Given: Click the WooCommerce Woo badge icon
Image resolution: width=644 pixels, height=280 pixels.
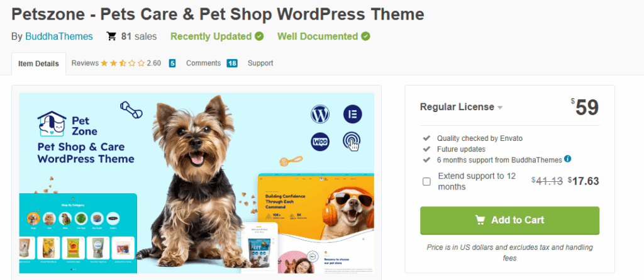Looking at the screenshot, I should [x=320, y=142].
